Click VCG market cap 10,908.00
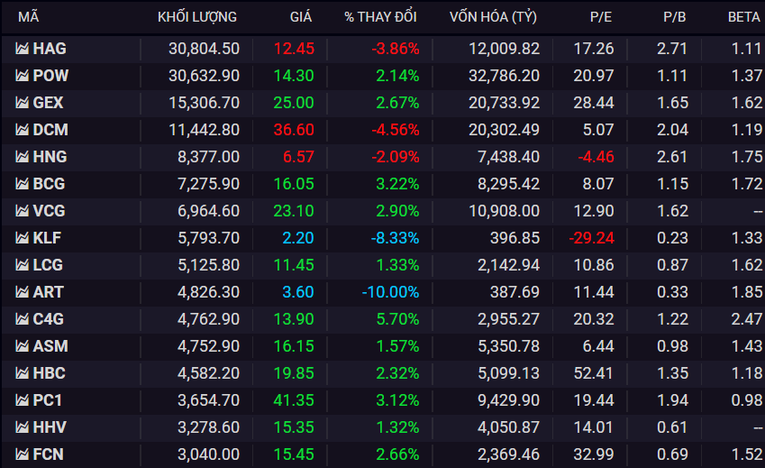The image size is (765, 468). 504,210
